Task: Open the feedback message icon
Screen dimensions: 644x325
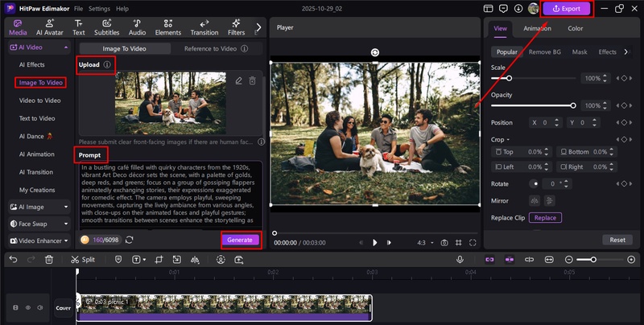Action: point(503,9)
